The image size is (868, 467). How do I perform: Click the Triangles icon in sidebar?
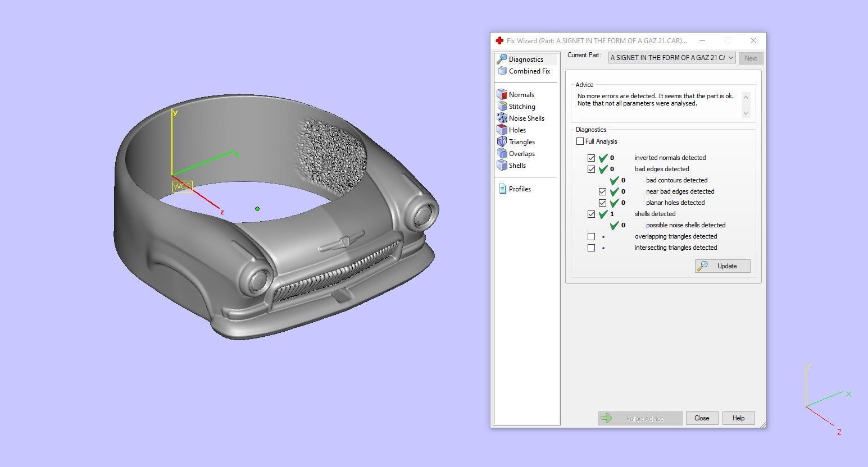pyautogui.click(x=502, y=142)
